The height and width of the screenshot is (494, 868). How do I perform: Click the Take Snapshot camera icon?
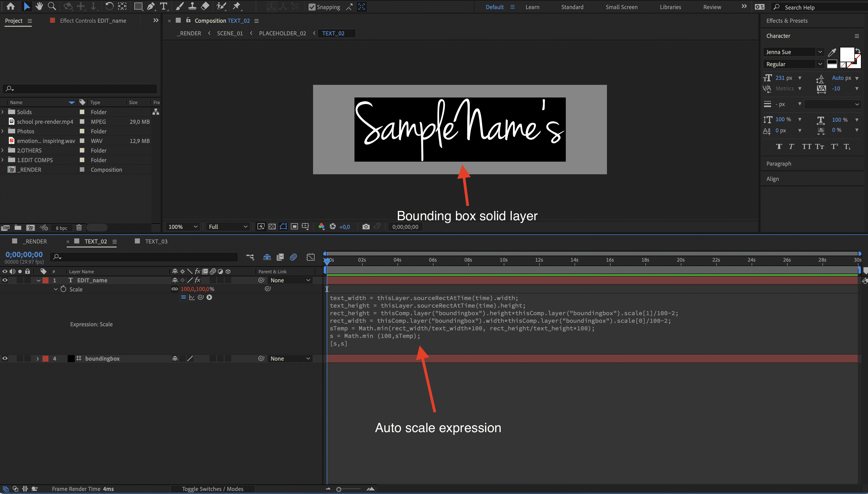pyautogui.click(x=366, y=227)
